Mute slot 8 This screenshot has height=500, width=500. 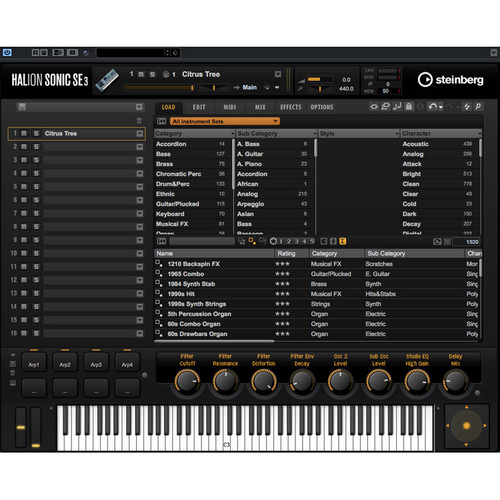click(24, 227)
